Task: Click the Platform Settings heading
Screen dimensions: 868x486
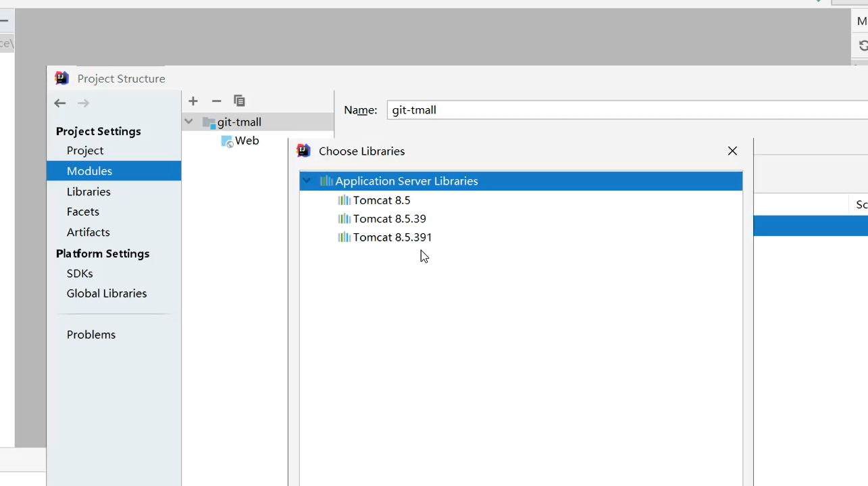Action: [103, 253]
